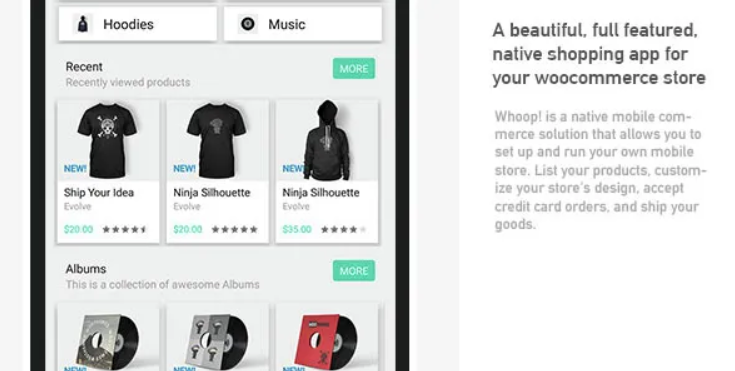
Task: Open the Hoodies category icon
Action: coord(82,24)
